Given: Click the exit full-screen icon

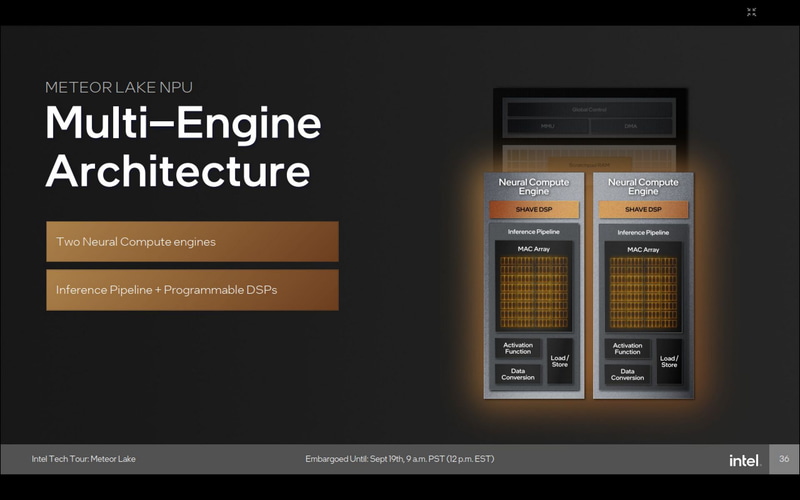Looking at the screenshot, I should (752, 12).
